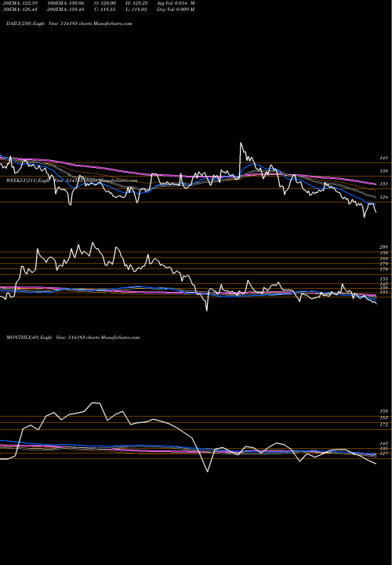Click the close price C: 118.55

105,9
